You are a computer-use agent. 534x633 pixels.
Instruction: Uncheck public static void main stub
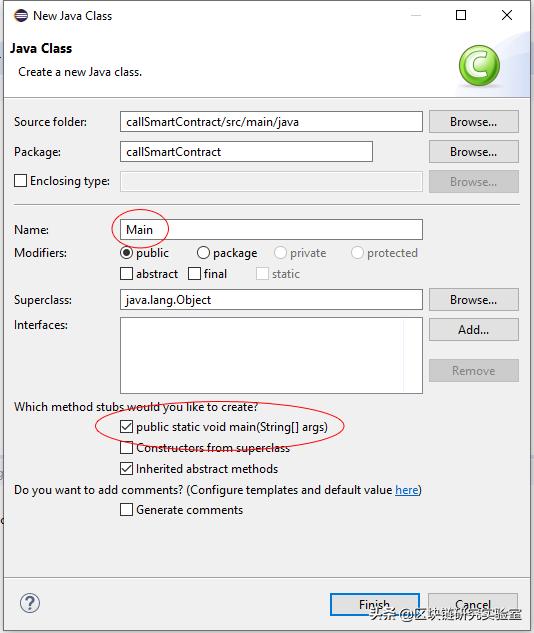[126, 427]
